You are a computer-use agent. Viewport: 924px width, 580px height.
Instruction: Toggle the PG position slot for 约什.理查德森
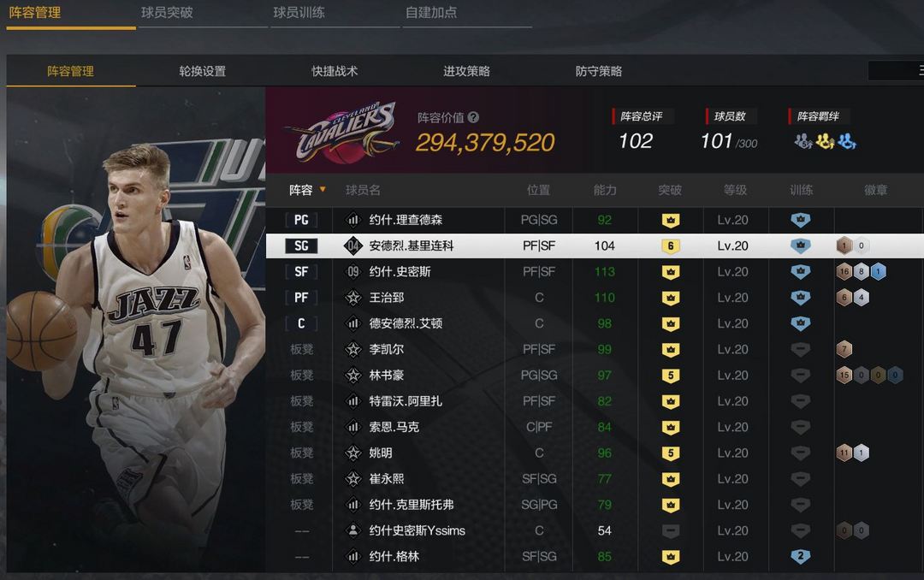pos(301,220)
